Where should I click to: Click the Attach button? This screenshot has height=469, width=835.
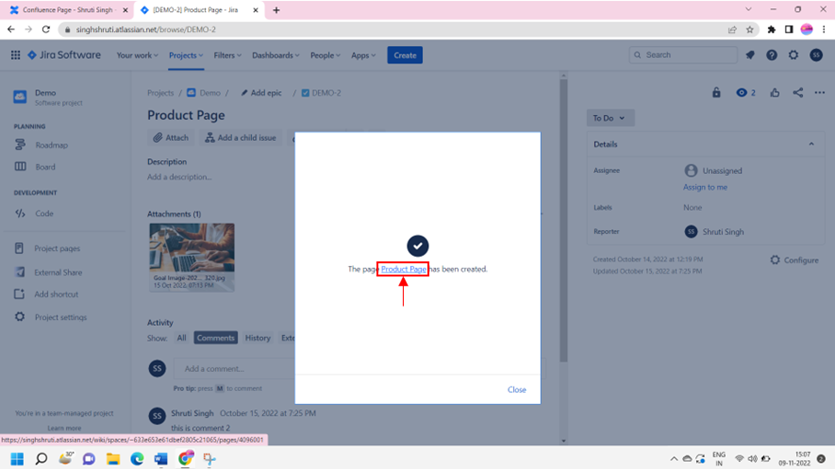click(171, 138)
